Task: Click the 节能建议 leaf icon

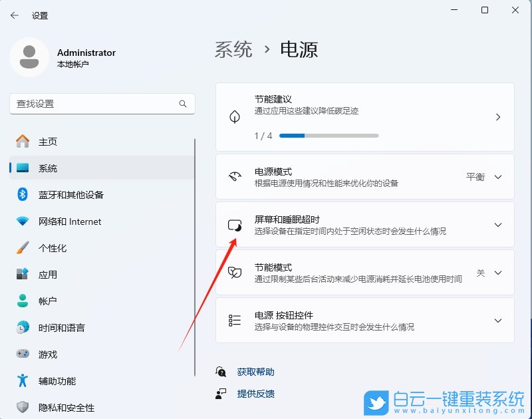Action: (235, 116)
